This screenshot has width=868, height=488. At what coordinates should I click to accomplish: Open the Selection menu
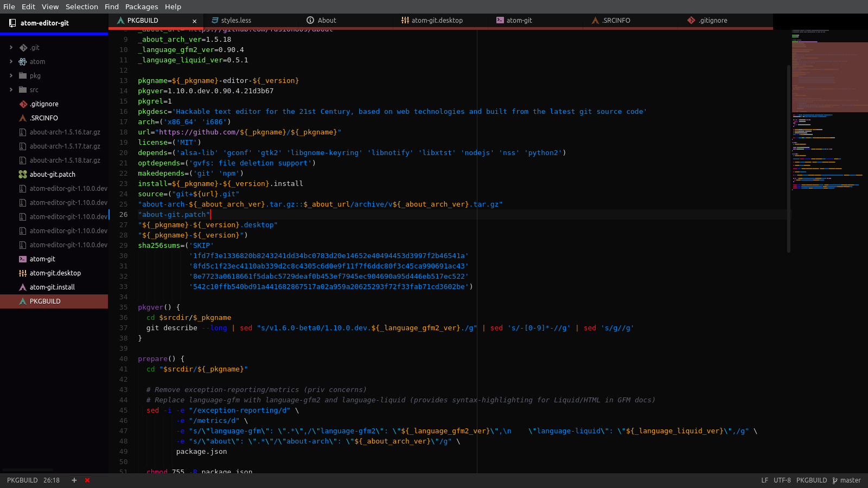82,7
